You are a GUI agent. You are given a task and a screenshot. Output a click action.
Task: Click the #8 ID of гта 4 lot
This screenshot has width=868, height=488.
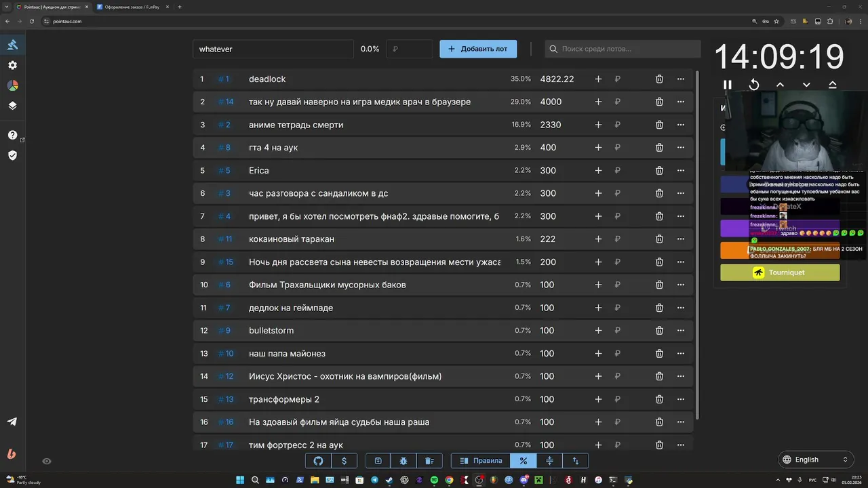(224, 148)
